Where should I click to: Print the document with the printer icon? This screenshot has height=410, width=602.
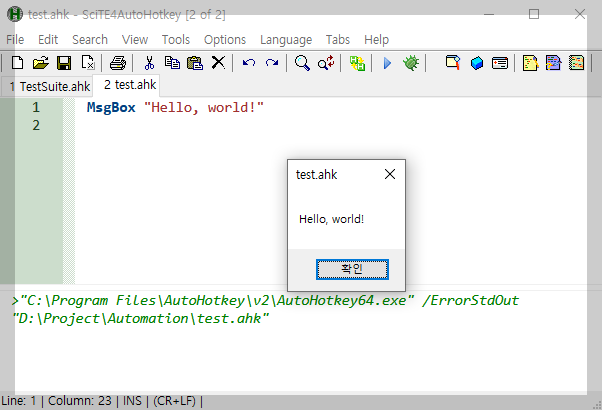(118, 63)
